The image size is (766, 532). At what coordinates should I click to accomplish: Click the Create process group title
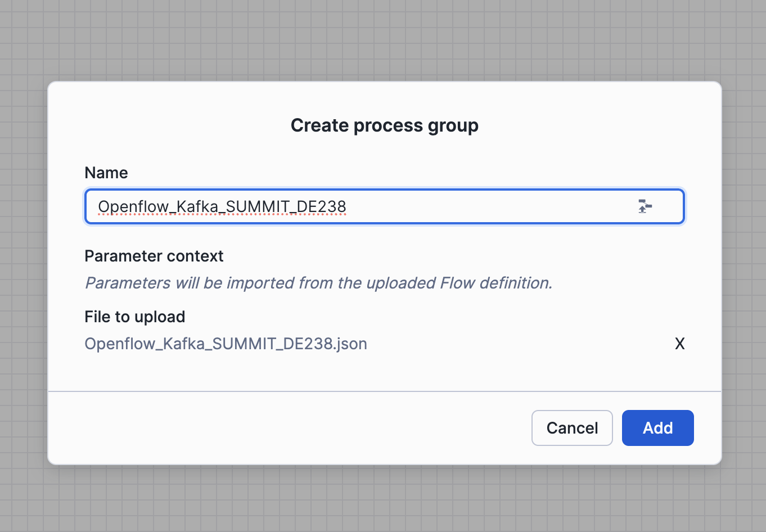[x=385, y=125]
